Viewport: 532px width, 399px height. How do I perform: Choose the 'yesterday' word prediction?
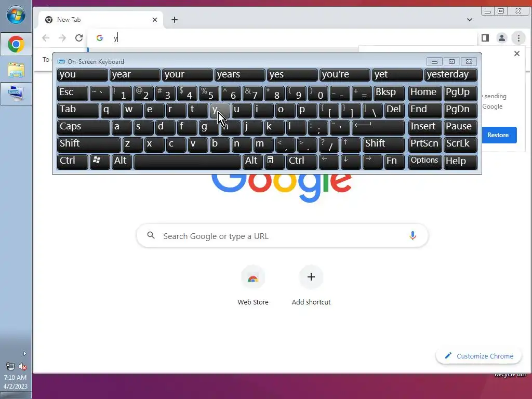(451, 75)
